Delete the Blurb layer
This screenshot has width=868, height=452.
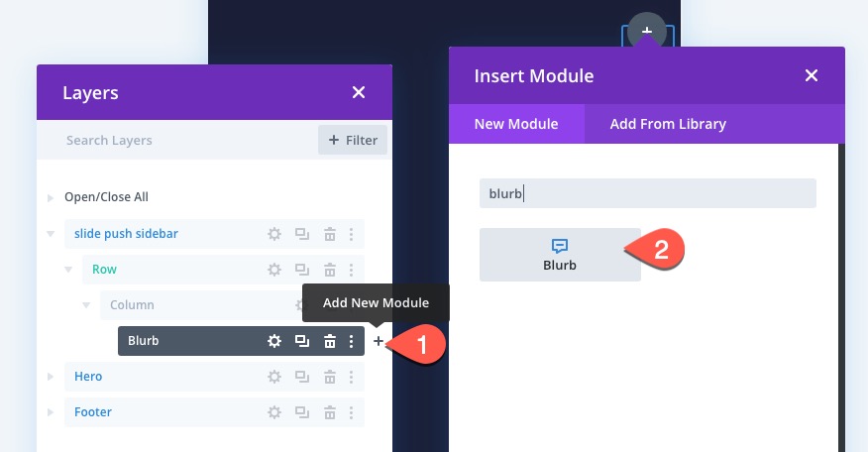(329, 341)
